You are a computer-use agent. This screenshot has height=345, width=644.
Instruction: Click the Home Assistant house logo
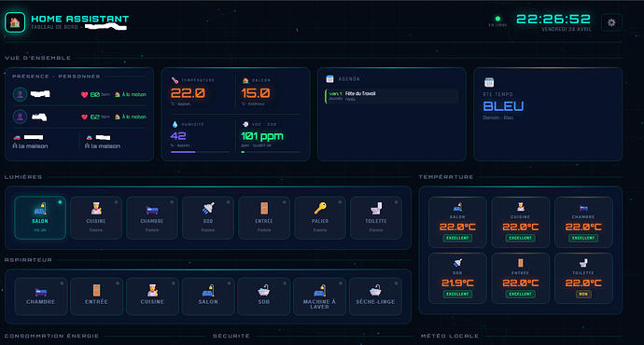click(x=15, y=22)
